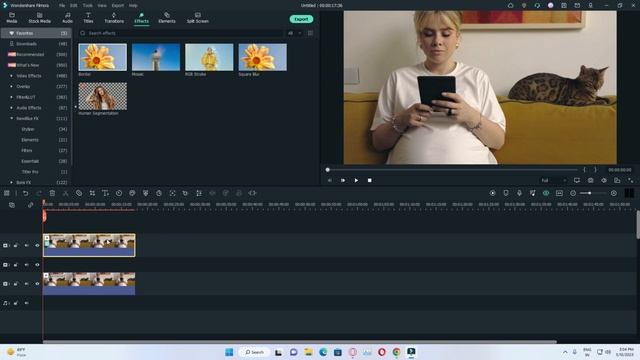Open the File menu
The height and width of the screenshot is (360, 640).
[x=62, y=6]
